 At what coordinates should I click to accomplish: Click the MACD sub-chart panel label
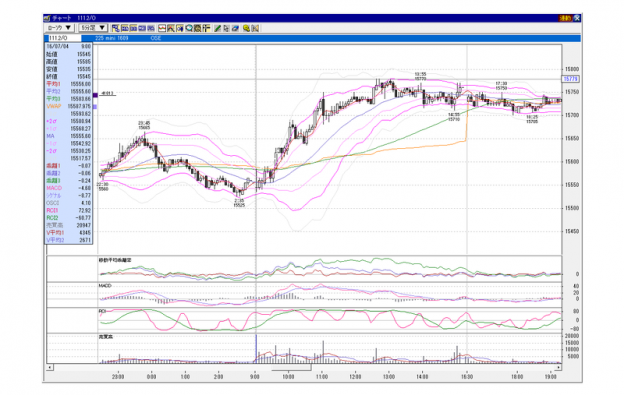(x=105, y=286)
